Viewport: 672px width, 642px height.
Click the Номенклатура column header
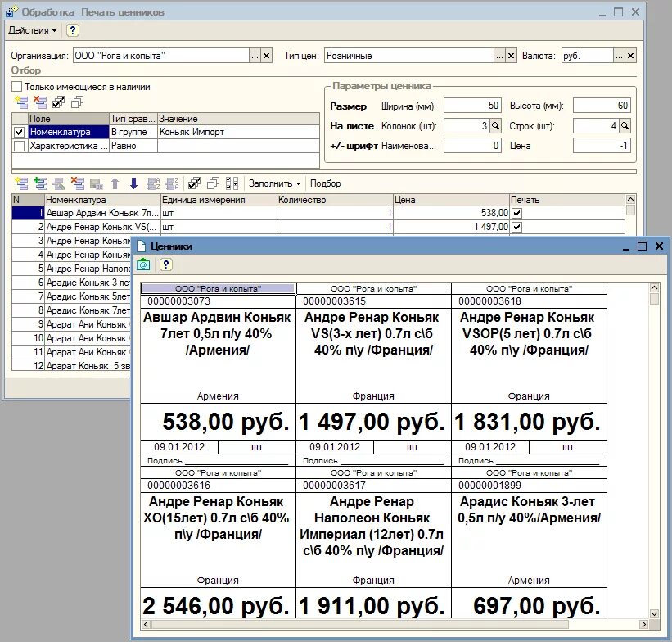click(x=102, y=200)
